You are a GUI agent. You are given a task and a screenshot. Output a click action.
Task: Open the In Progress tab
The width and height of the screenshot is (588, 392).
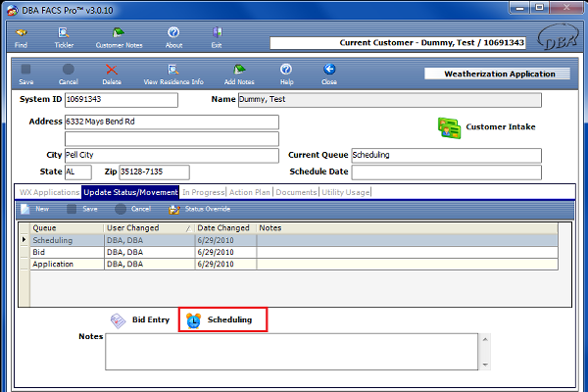point(203,192)
